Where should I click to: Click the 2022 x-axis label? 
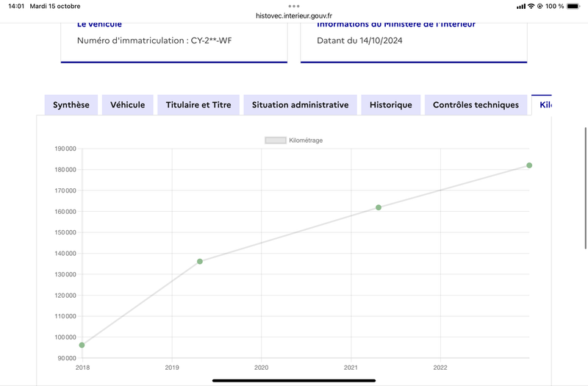[440, 368]
